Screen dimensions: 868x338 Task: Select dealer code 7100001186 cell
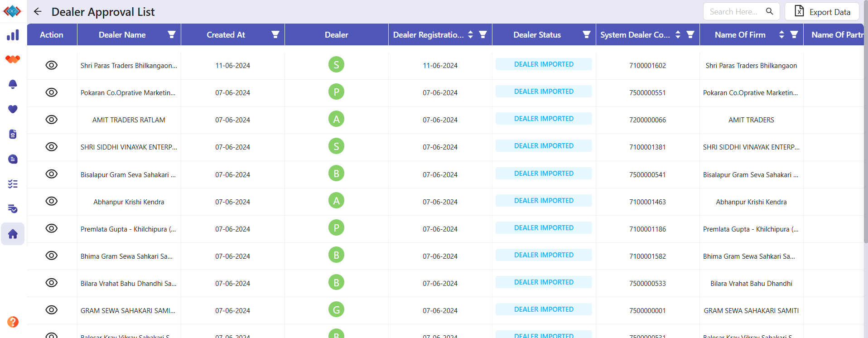tap(647, 229)
